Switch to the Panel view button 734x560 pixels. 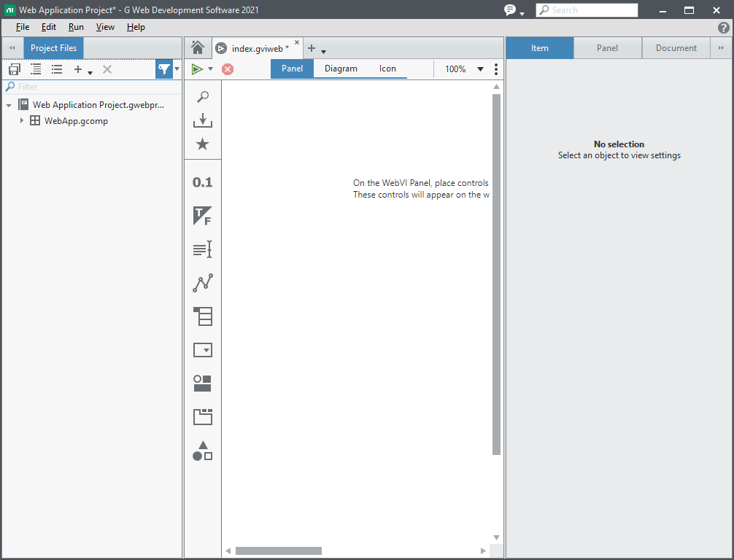[292, 69]
